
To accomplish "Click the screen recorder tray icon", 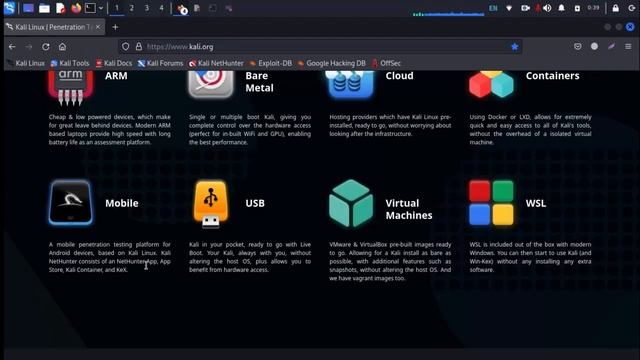I will tap(525, 8).
